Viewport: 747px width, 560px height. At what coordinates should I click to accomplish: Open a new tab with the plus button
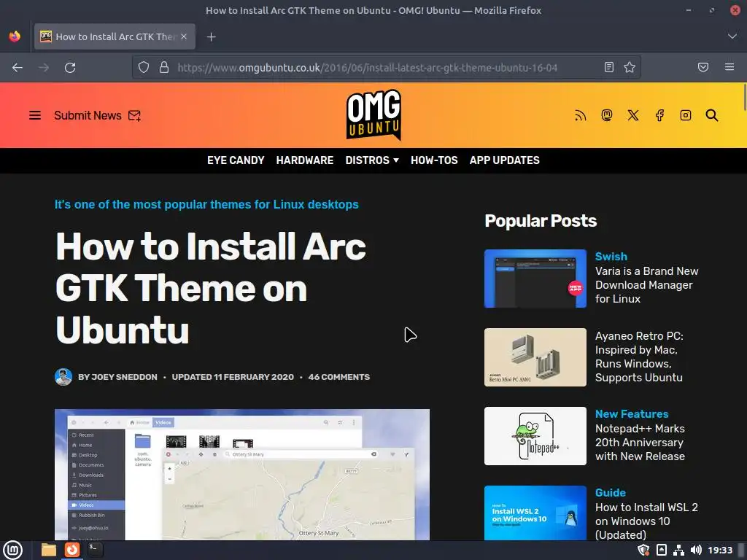point(211,36)
